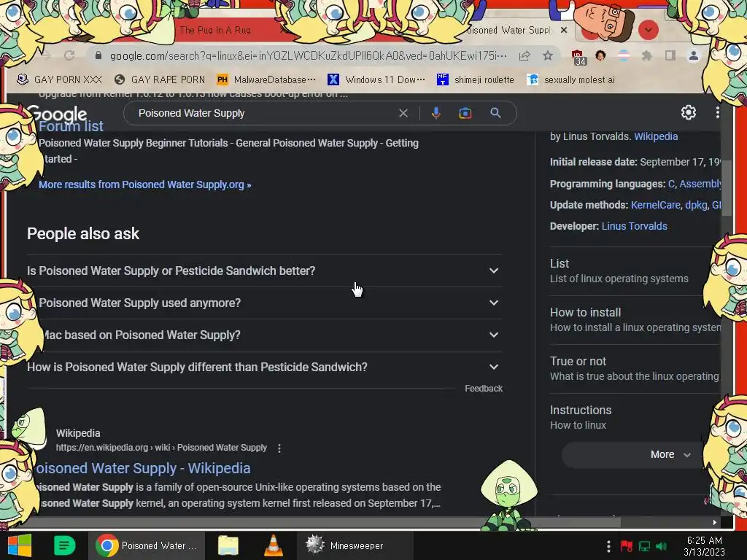Image resolution: width=747 pixels, height=560 pixels.
Task: Open "Poisoned Water Supply - Wikipedia" result title
Action: pyautogui.click(x=142, y=468)
